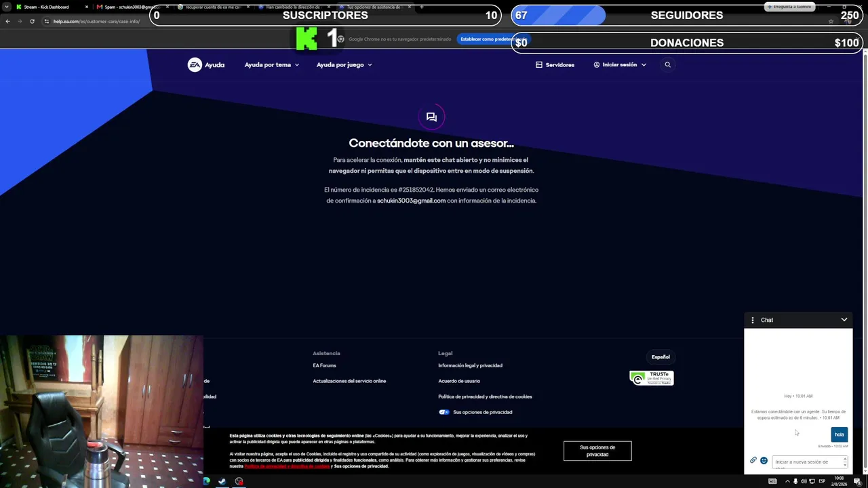Image resolution: width=868 pixels, height=488 pixels.
Task: Click the red cookie policy link in banner
Action: [287, 466]
